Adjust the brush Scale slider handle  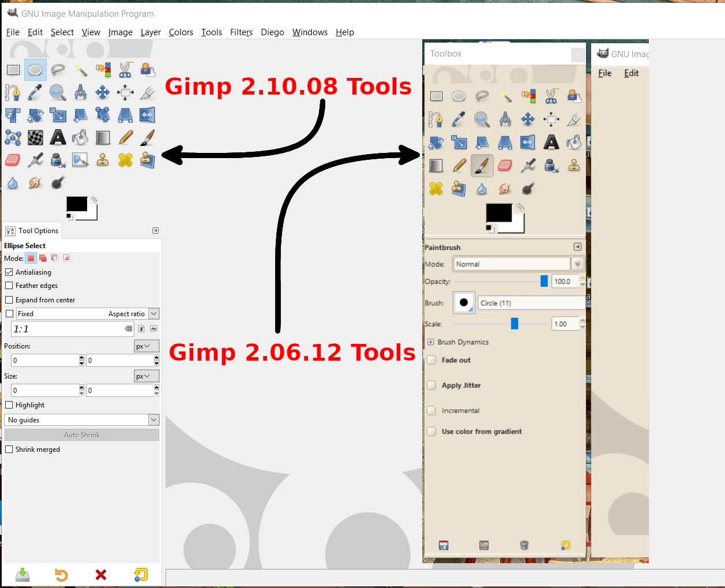tap(514, 324)
